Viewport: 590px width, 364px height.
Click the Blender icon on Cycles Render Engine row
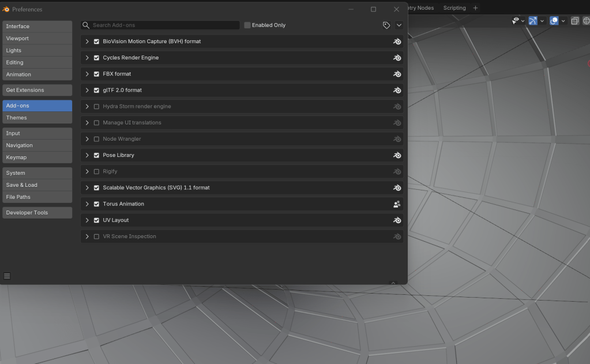(397, 58)
